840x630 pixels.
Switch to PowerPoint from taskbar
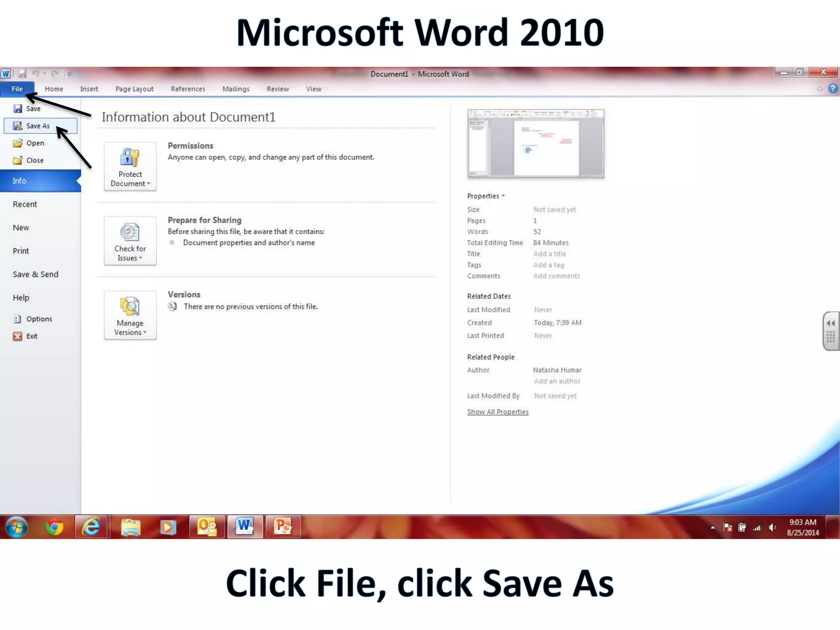click(x=283, y=527)
